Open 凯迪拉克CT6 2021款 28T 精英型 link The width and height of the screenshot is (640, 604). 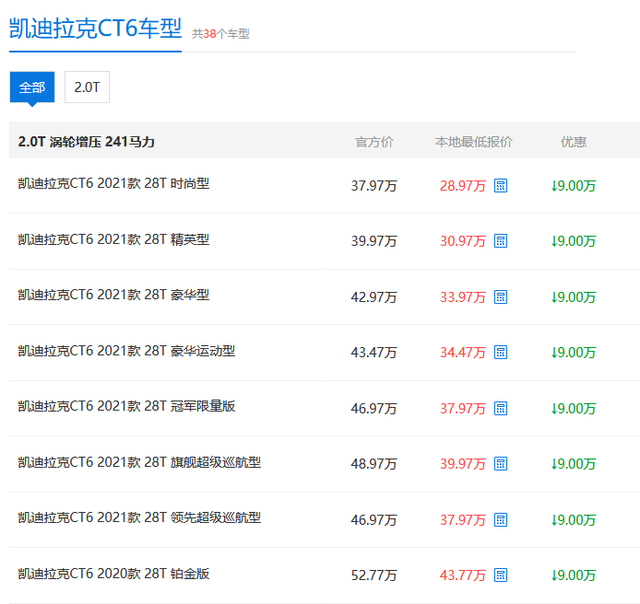(113, 240)
